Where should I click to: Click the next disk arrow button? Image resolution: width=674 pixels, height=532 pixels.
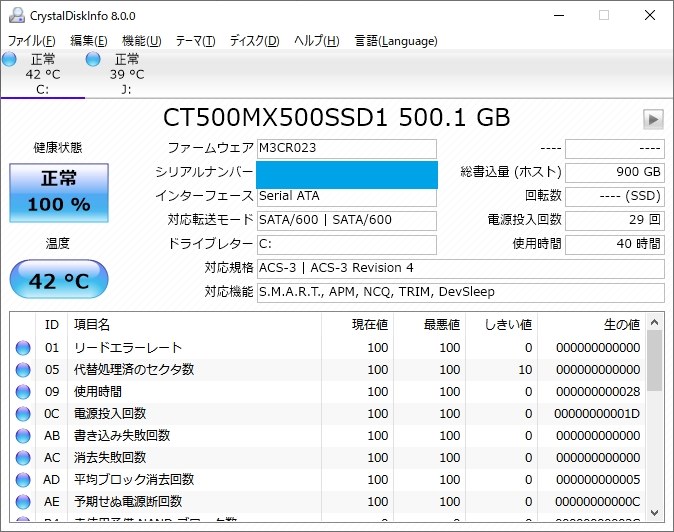click(653, 119)
